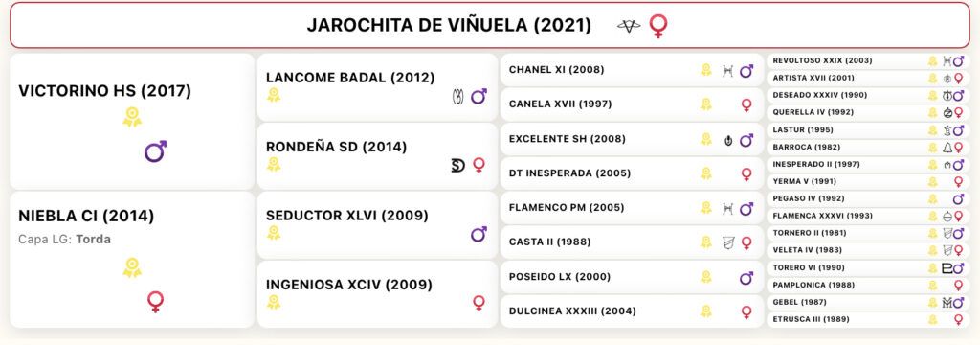Click the brand symbol in the title header
The image size is (980, 345).
pyautogui.click(x=629, y=26)
